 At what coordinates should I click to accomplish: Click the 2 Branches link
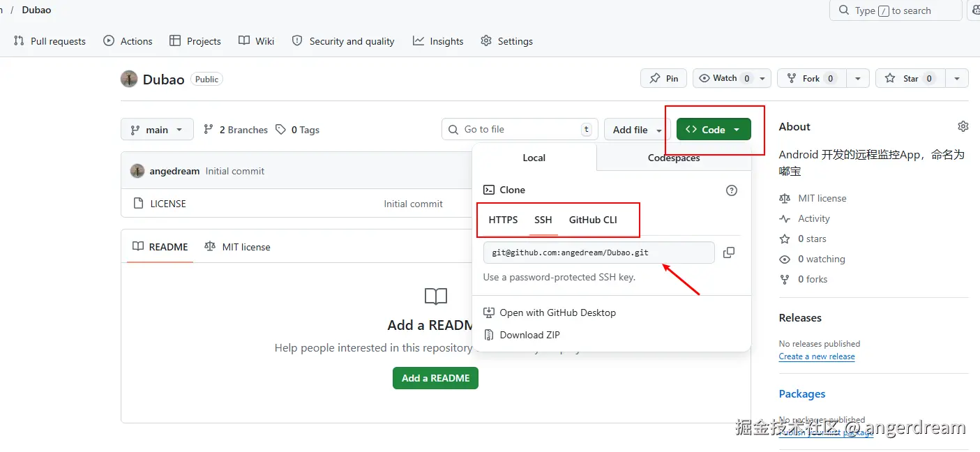click(x=236, y=130)
